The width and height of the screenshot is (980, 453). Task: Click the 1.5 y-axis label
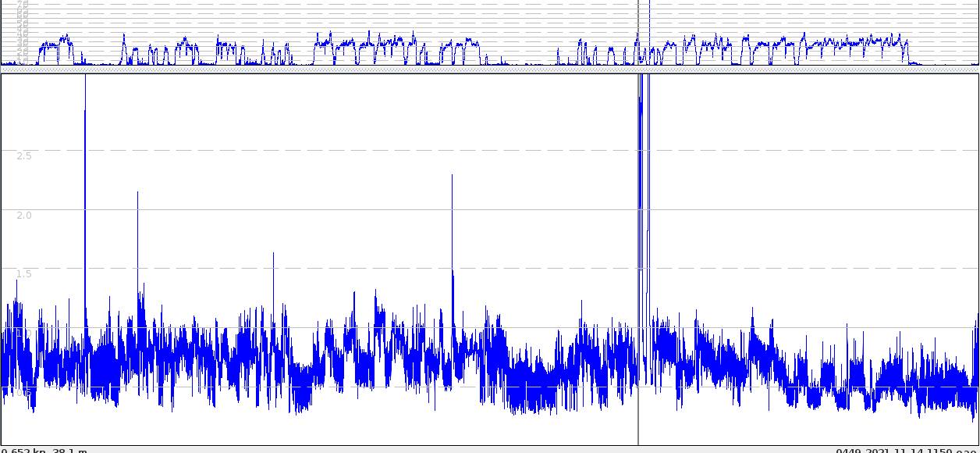click(24, 273)
